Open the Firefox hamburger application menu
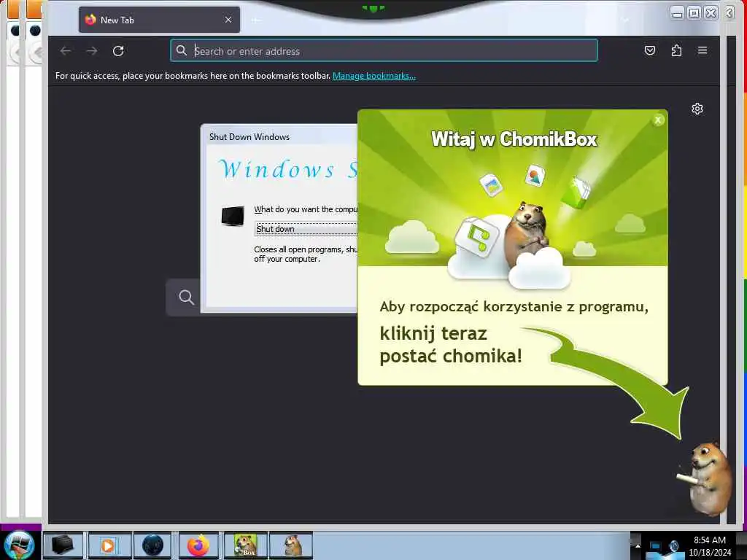Image resolution: width=747 pixels, height=560 pixels. pos(703,50)
